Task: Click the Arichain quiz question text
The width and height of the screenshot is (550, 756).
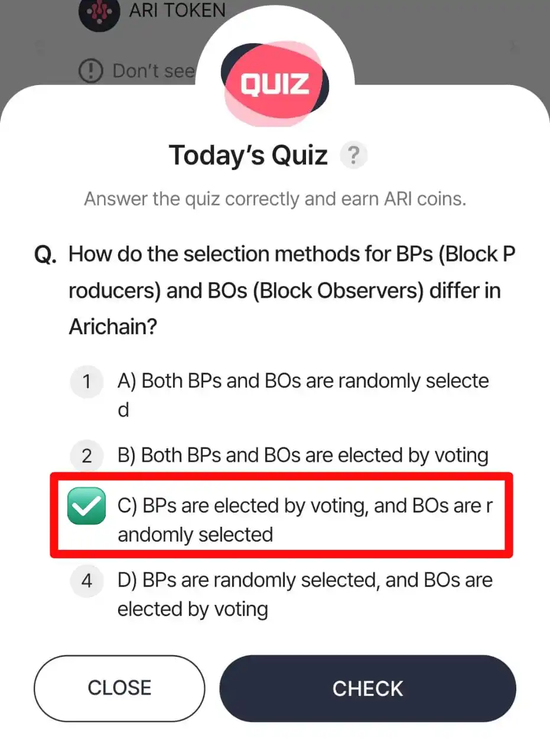Action: pyautogui.click(x=292, y=290)
